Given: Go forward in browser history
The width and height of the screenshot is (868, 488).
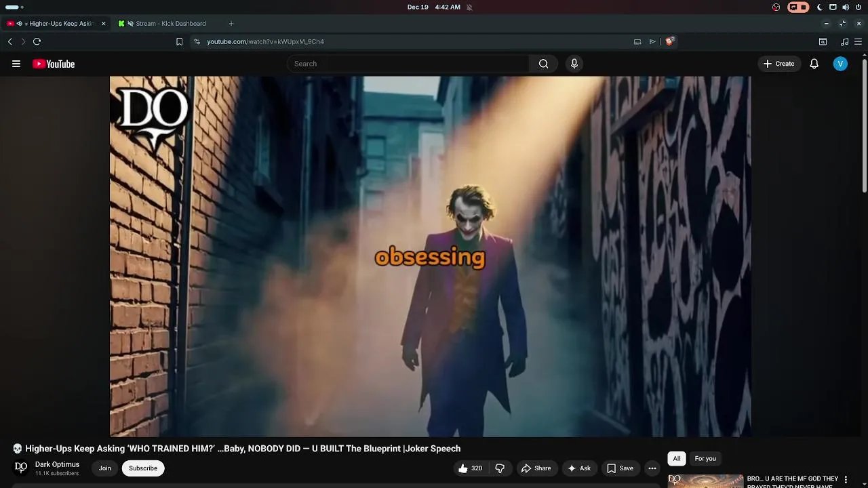Looking at the screenshot, I should click(x=23, y=41).
